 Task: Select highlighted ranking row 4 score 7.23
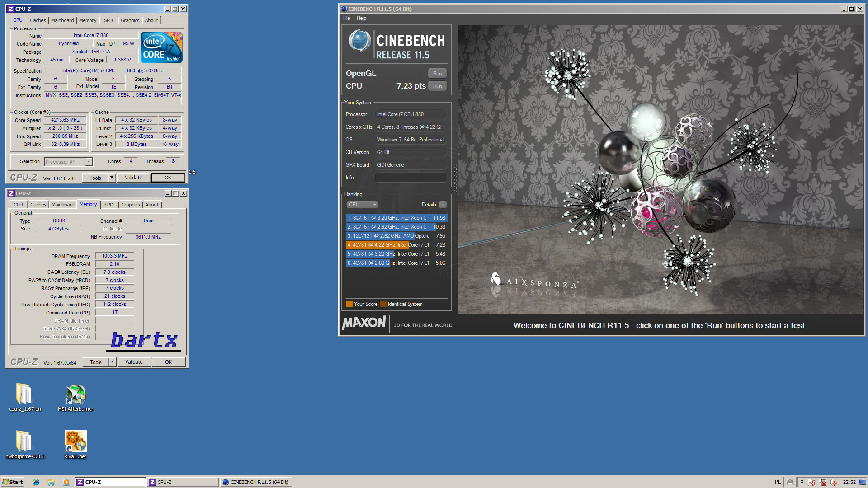(396, 245)
